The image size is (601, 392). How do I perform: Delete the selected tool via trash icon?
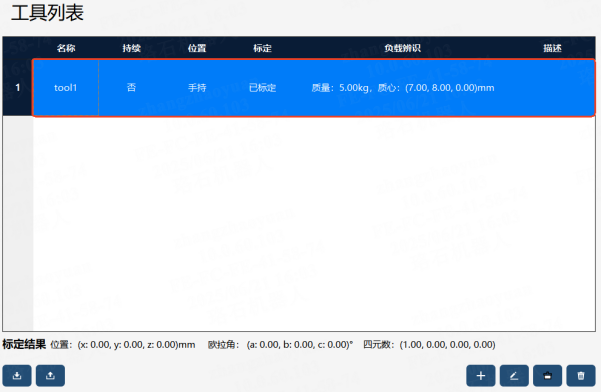point(581,376)
